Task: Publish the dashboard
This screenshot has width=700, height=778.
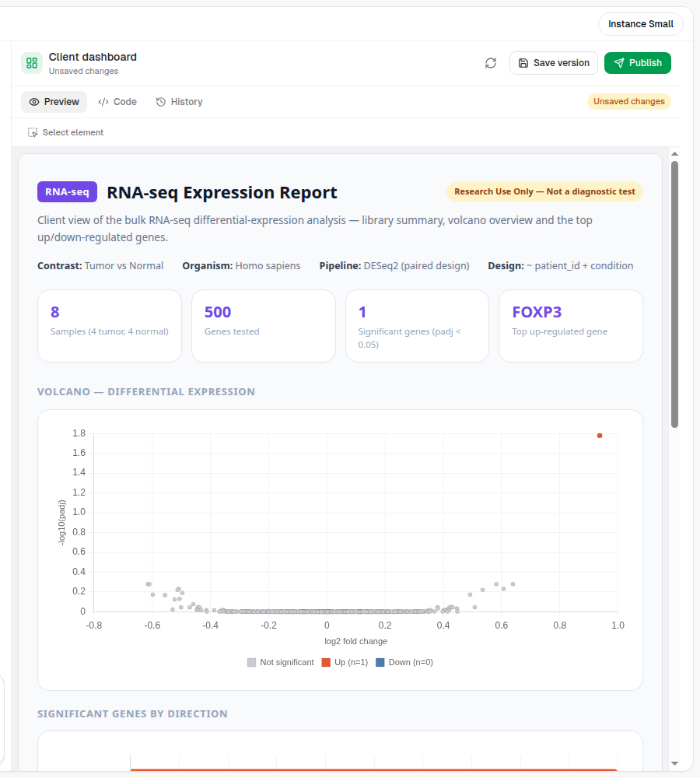Action: (x=638, y=63)
